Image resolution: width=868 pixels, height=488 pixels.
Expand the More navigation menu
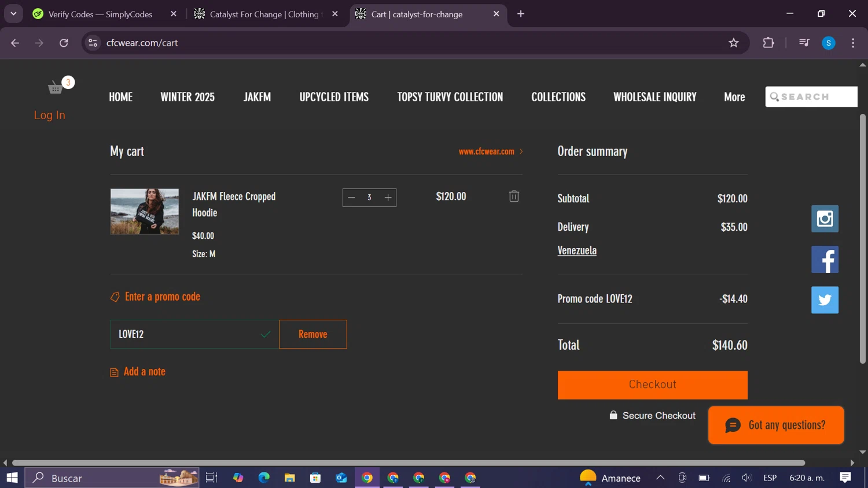tap(734, 97)
